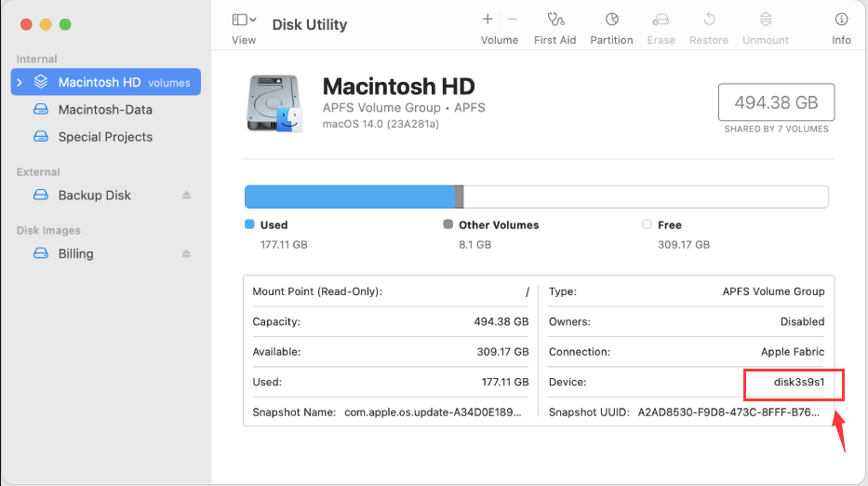Image resolution: width=868 pixels, height=486 pixels.
Task: Open the Info panel icon
Action: tap(841, 20)
